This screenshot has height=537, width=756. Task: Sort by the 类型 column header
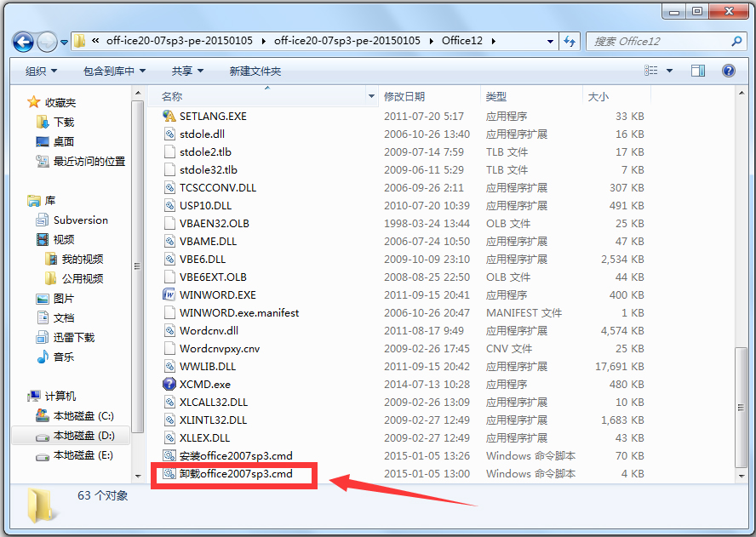[x=531, y=97]
